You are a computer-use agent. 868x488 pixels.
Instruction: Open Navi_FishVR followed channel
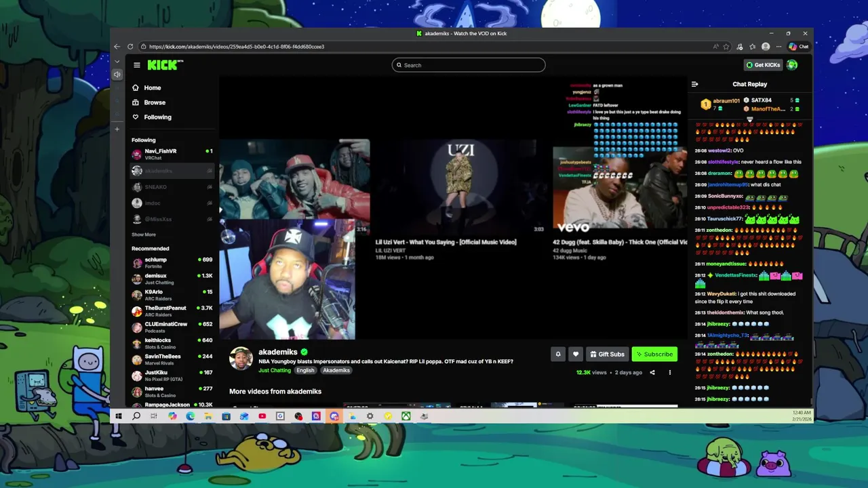173,155
